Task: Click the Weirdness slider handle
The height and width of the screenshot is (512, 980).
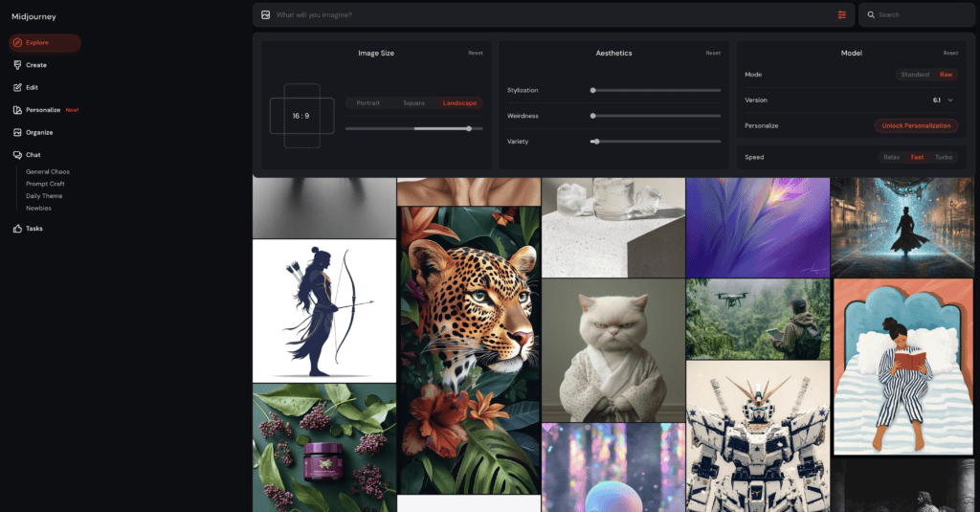Action: [593, 117]
